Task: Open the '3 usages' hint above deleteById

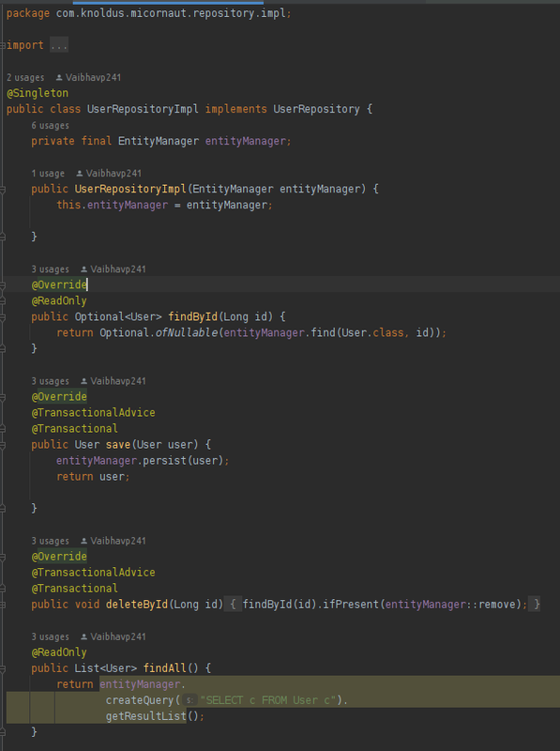Action: pos(51,541)
